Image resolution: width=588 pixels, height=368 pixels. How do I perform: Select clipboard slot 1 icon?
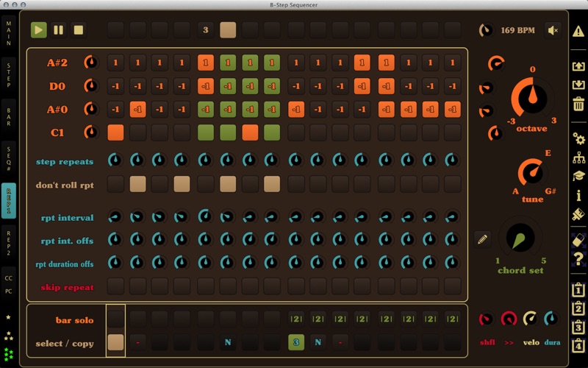coord(578,289)
